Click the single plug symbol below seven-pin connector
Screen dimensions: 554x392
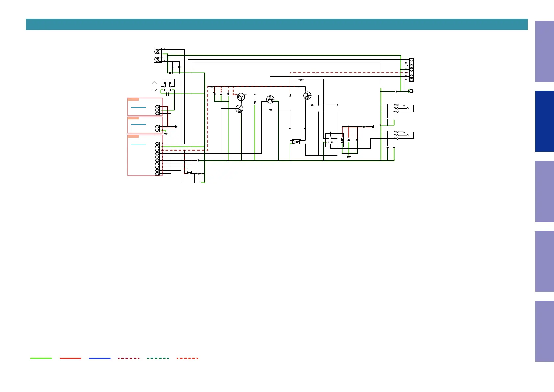[x=410, y=91]
